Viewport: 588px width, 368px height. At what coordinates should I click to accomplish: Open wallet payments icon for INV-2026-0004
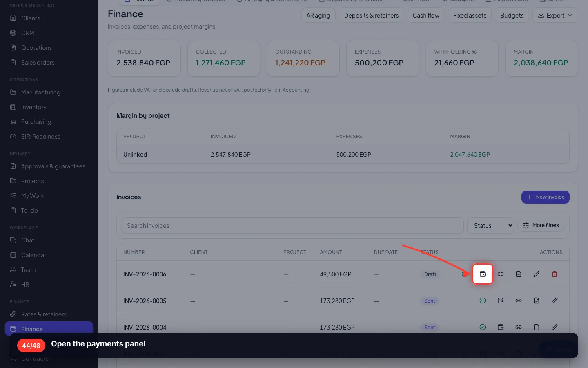tap(501, 327)
